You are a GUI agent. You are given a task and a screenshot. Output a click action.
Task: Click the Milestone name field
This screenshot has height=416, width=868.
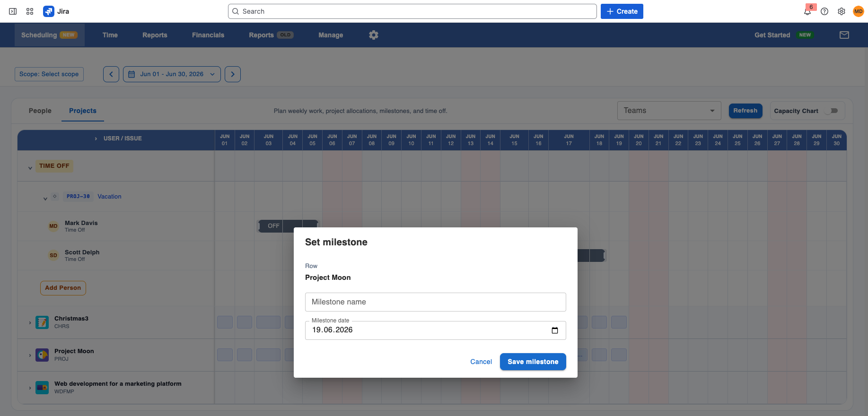point(436,302)
